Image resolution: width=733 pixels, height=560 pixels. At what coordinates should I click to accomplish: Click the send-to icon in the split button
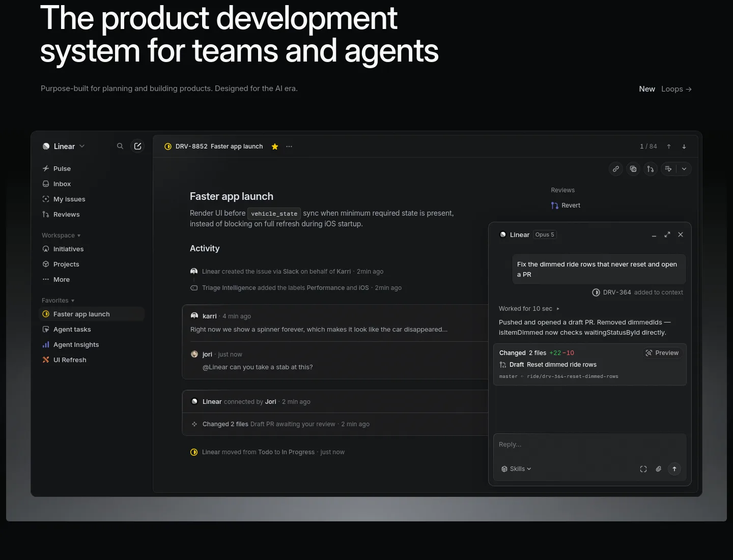[x=668, y=169]
